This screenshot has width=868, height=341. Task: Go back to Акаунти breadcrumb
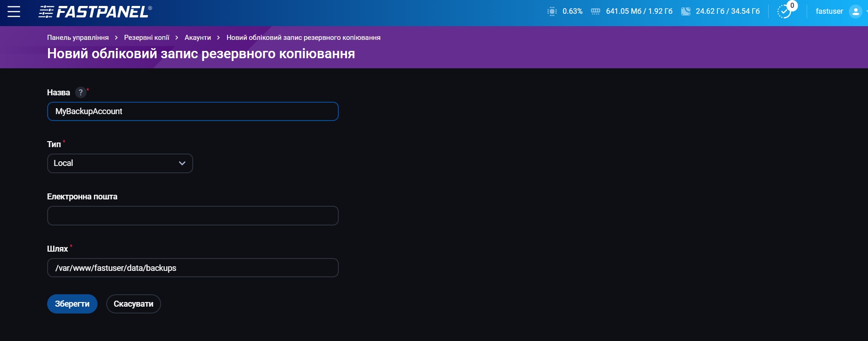[198, 38]
